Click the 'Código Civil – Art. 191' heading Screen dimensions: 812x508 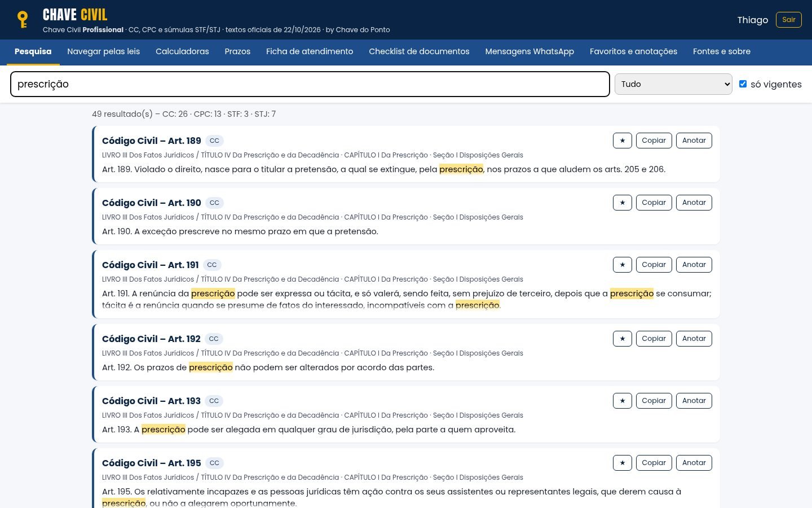151,265
